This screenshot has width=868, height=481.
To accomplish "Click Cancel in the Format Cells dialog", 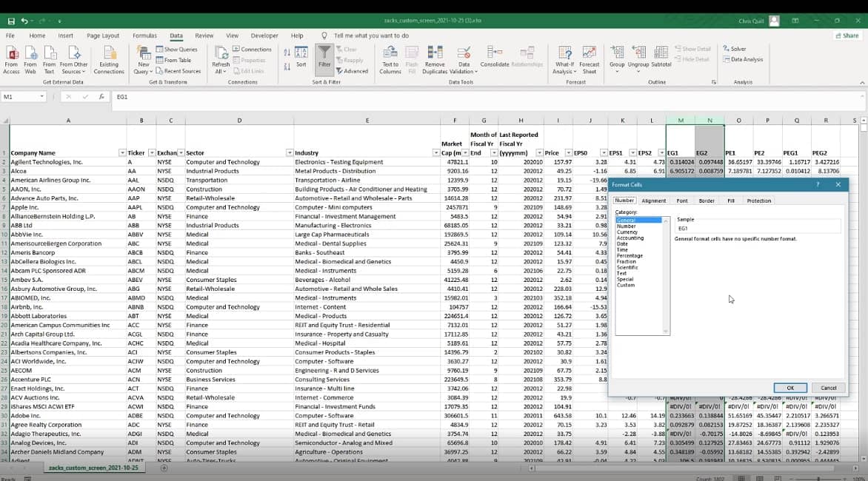I will tap(828, 388).
